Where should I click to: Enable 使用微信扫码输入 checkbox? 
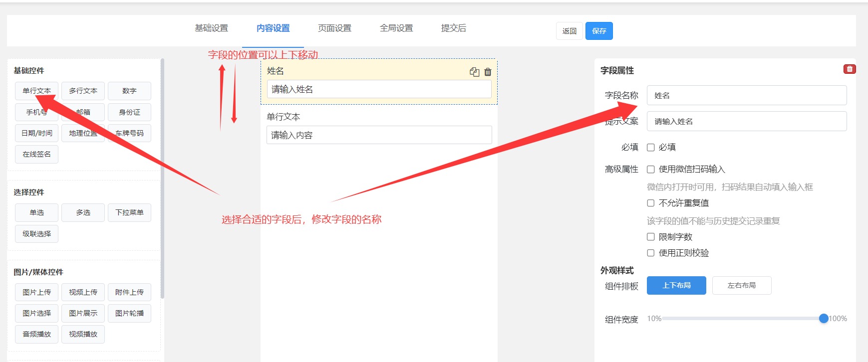(651, 170)
